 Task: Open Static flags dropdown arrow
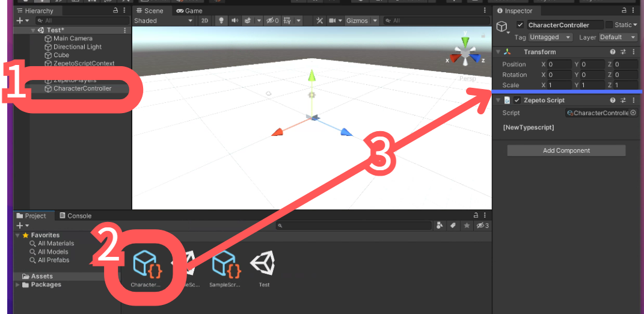(x=635, y=25)
